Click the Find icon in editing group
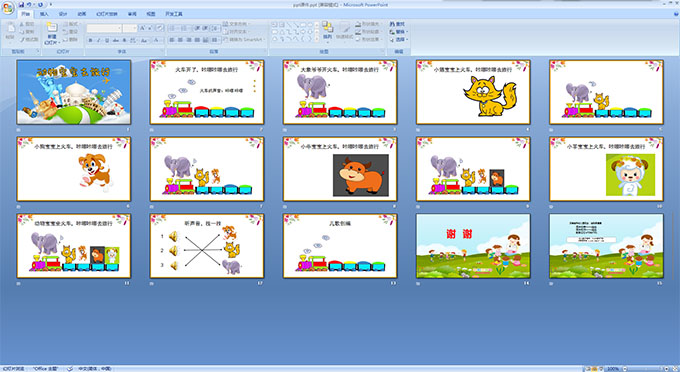 click(397, 24)
